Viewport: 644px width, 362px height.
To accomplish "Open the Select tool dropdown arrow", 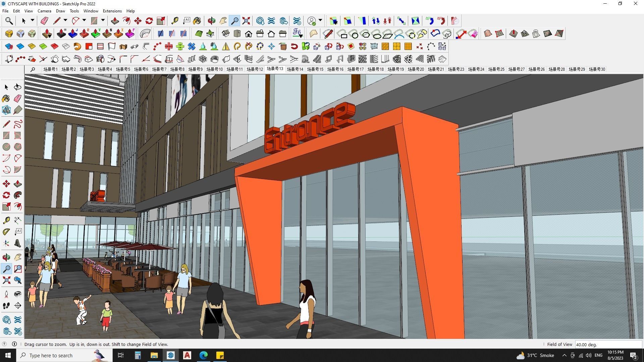I will pyautogui.click(x=33, y=20).
